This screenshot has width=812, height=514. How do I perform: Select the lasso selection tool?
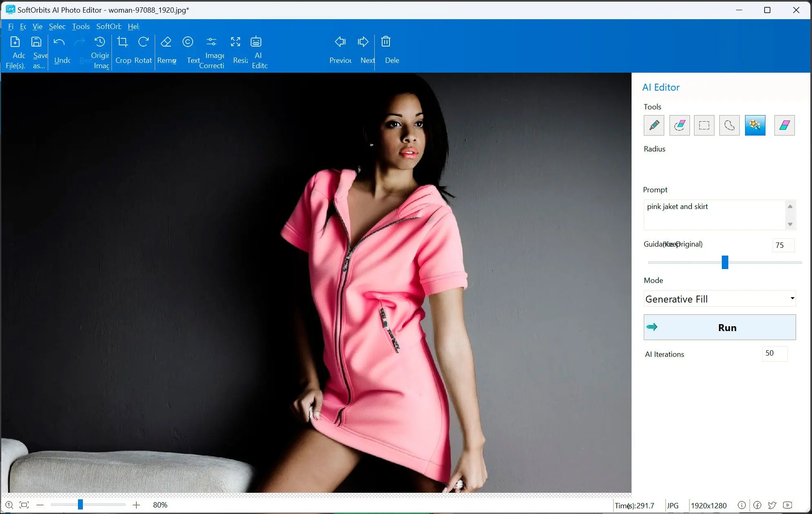coord(729,125)
